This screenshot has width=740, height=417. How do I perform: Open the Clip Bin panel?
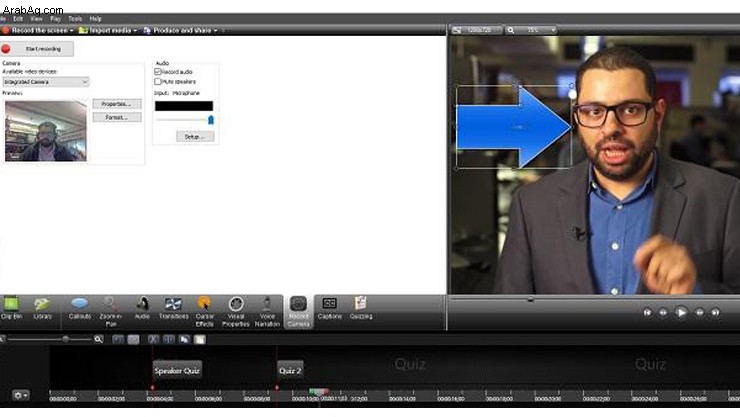(11, 306)
